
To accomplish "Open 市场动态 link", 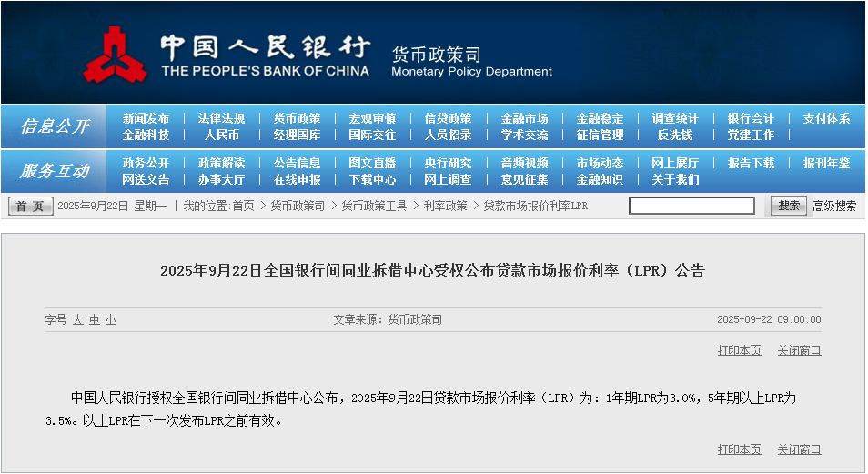I will (x=600, y=164).
